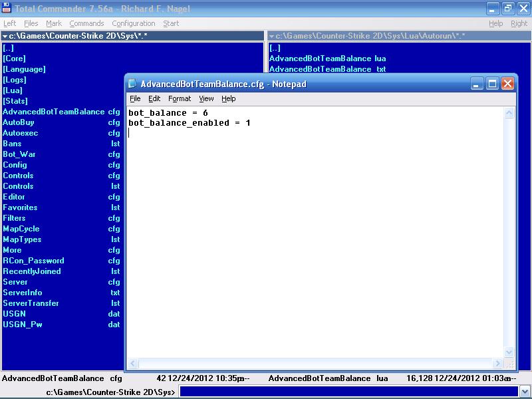Select the USGN_Pw dat file
This screenshot has height=399, width=532.
point(61,325)
